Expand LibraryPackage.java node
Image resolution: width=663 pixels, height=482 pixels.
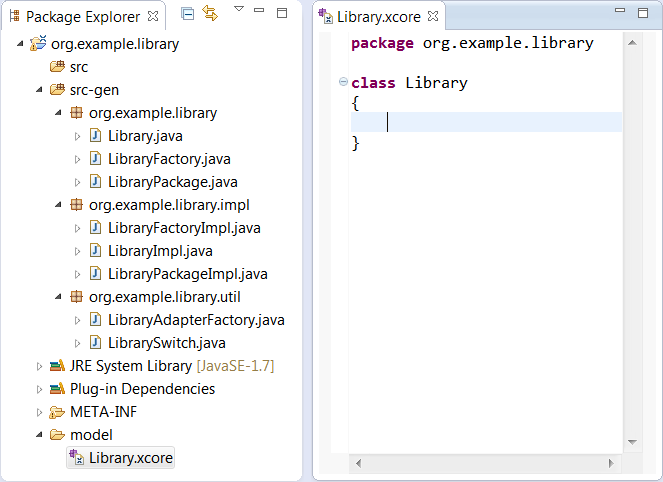tap(77, 182)
